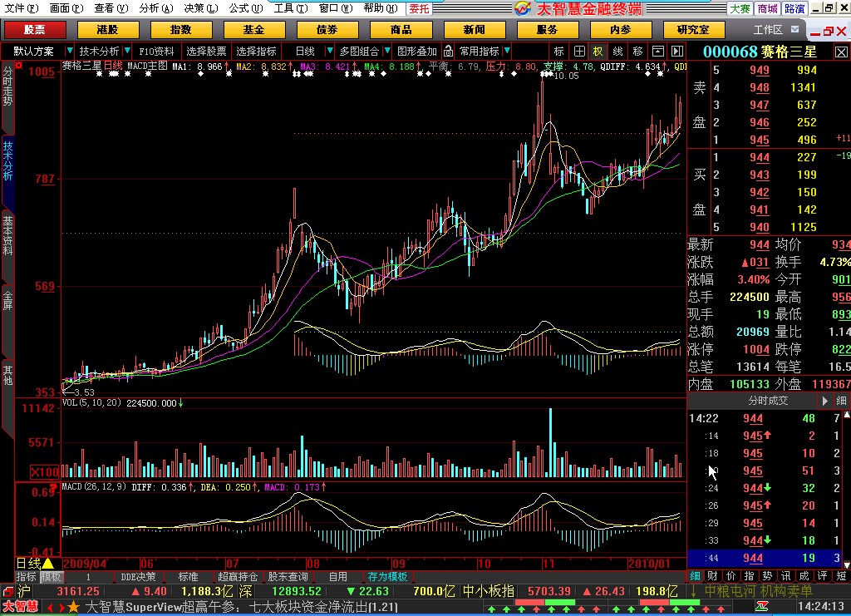Click the panel layout window icon
This screenshot has height=616, width=851.
tap(658, 51)
